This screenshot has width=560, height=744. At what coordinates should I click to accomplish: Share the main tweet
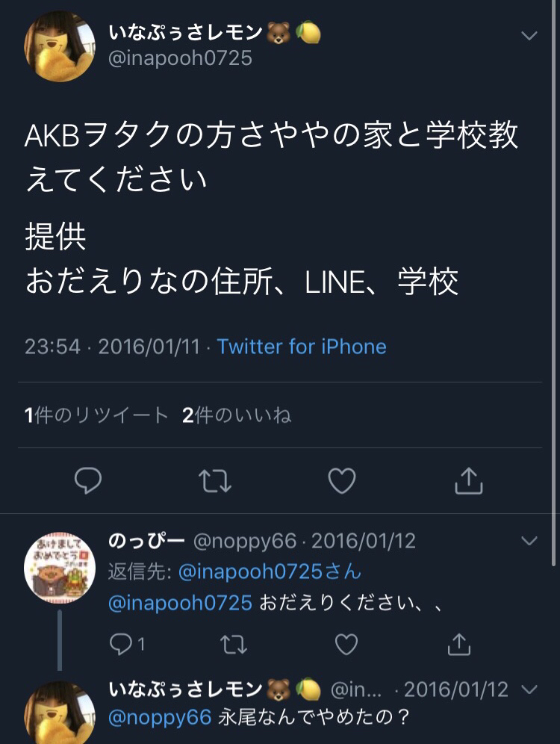pyautogui.click(x=468, y=480)
